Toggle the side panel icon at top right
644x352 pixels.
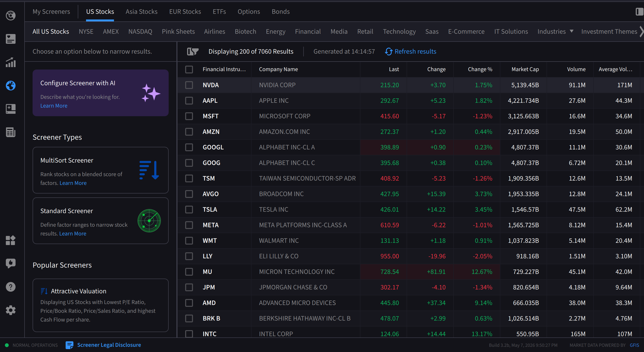[x=639, y=12]
